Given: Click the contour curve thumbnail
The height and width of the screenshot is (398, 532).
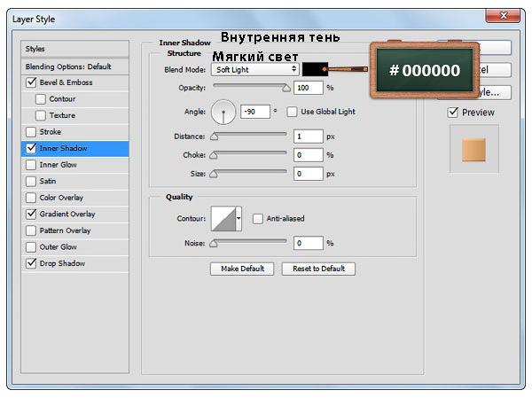Looking at the screenshot, I should (x=223, y=219).
